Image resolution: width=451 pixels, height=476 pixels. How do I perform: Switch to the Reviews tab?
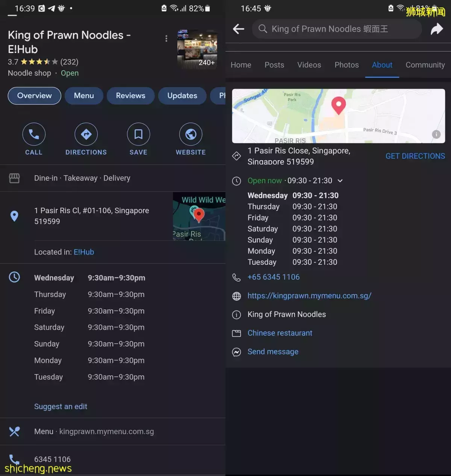click(x=130, y=96)
